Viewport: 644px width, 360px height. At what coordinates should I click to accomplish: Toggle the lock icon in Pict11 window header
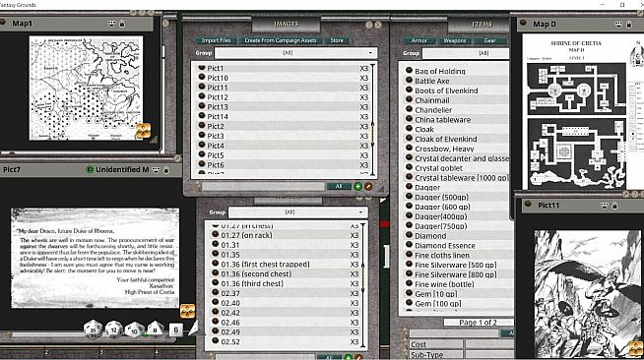tap(614, 206)
